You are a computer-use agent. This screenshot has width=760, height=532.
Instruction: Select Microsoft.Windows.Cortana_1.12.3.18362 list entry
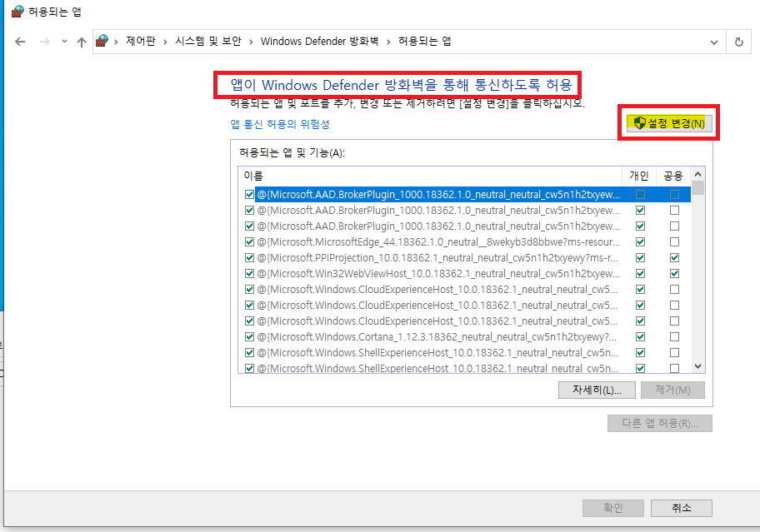pyautogui.click(x=437, y=337)
